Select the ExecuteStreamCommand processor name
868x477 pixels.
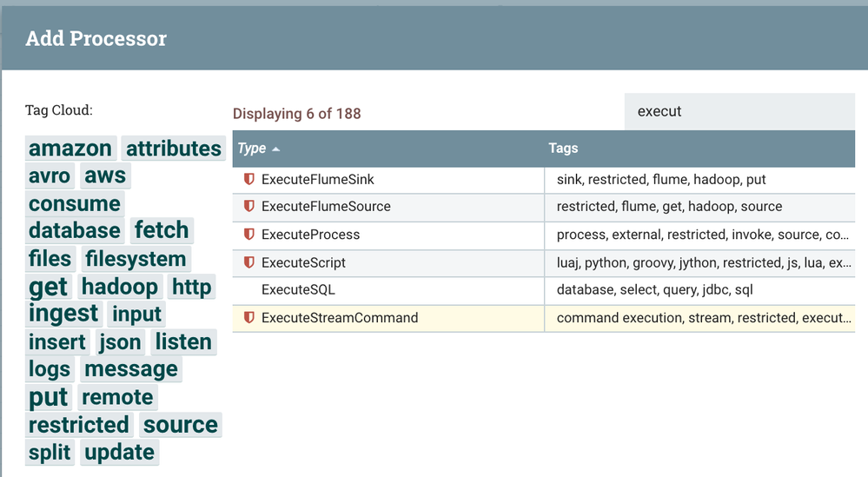(x=340, y=318)
